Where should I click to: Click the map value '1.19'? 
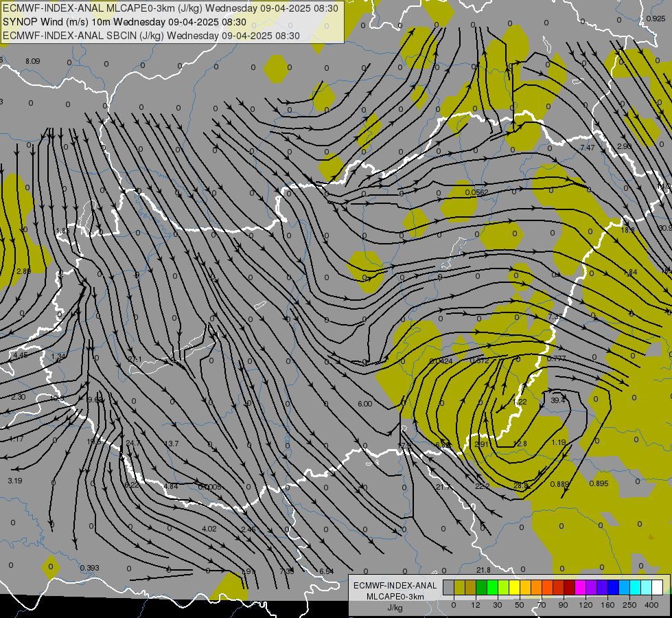tap(559, 442)
